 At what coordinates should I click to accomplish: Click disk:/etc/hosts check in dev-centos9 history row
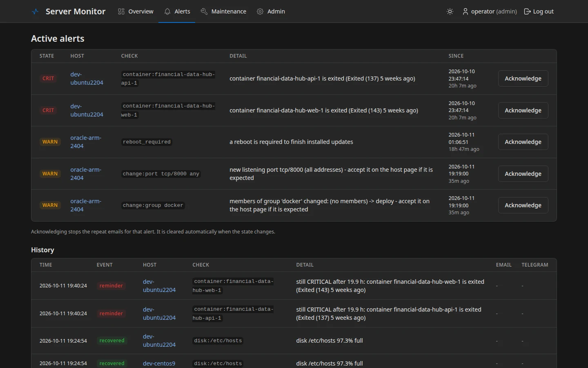pos(218,364)
